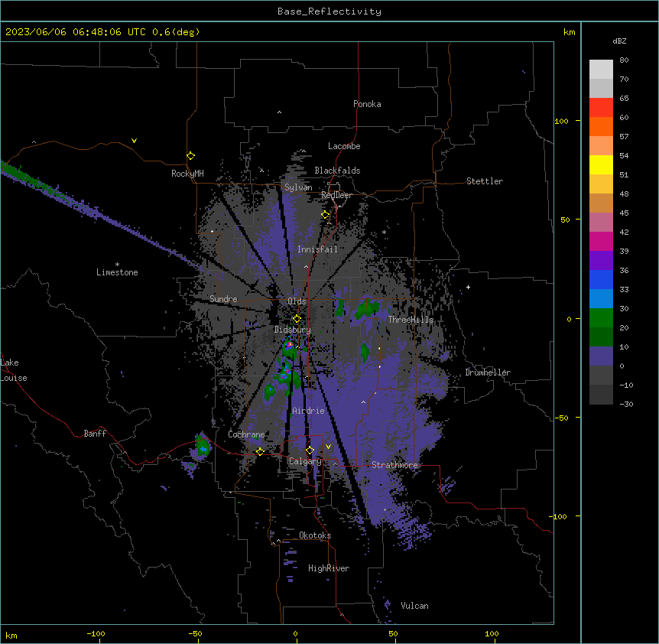This screenshot has width=659, height=644.
Task: Click the Lake Louise label
Action: pos(14,370)
